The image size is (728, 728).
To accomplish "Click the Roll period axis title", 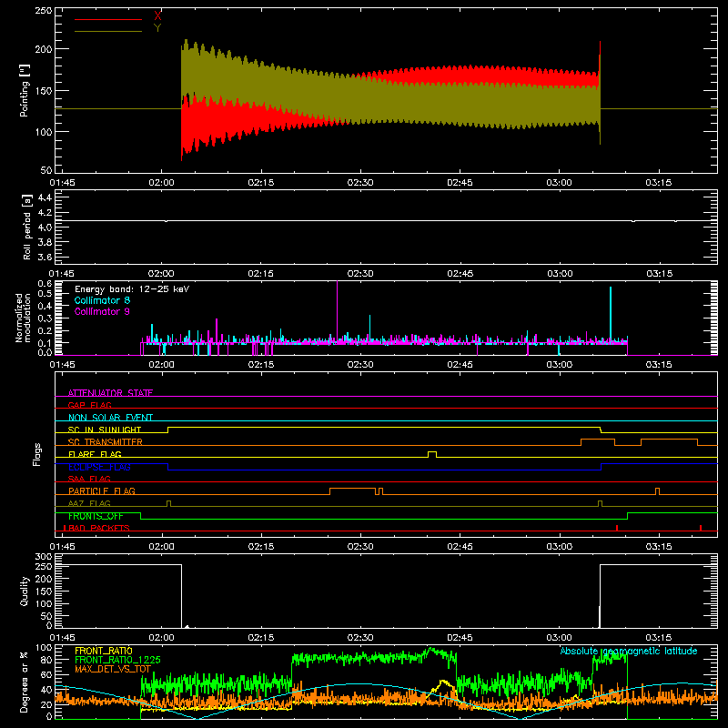I will [27, 227].
